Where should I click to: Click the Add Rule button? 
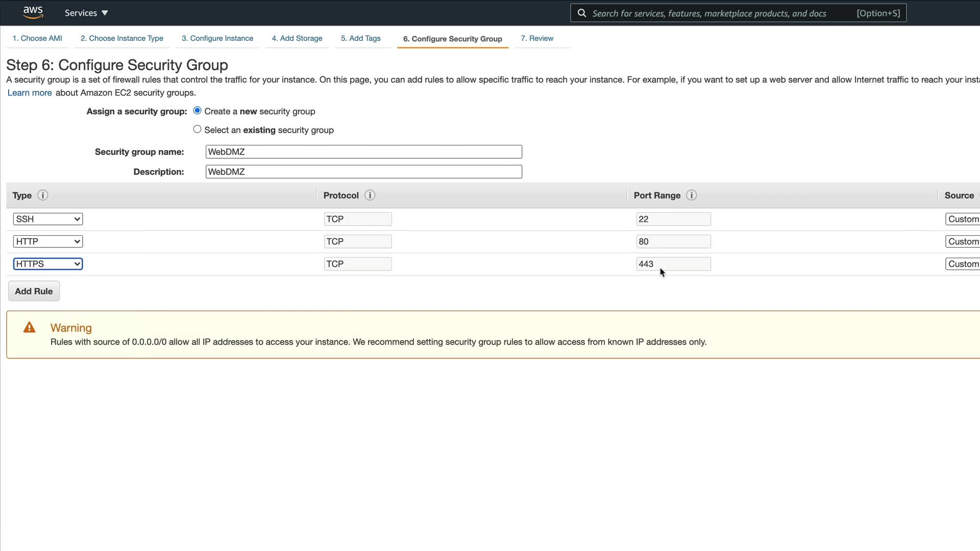coord(34,291)
